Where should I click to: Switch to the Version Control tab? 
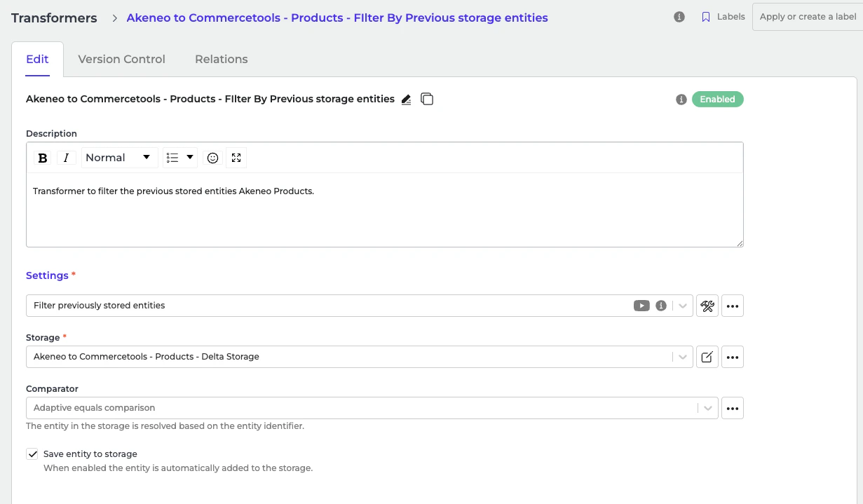pos(122,59)
